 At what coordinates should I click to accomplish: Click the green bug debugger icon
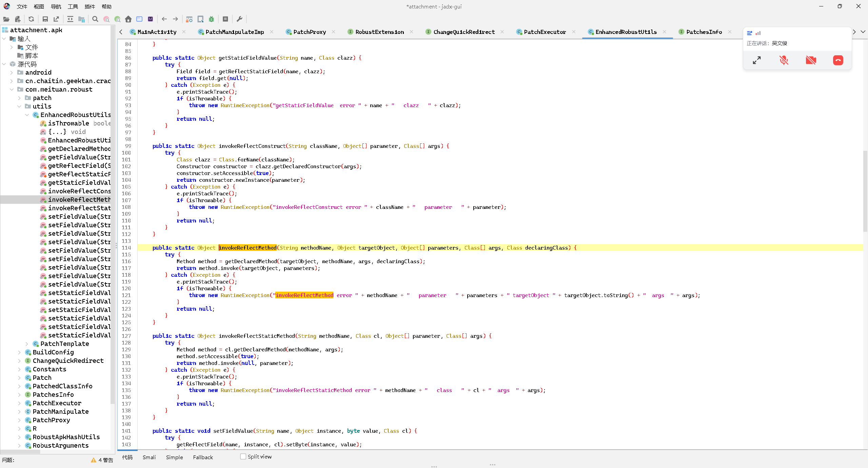[212, 19]
